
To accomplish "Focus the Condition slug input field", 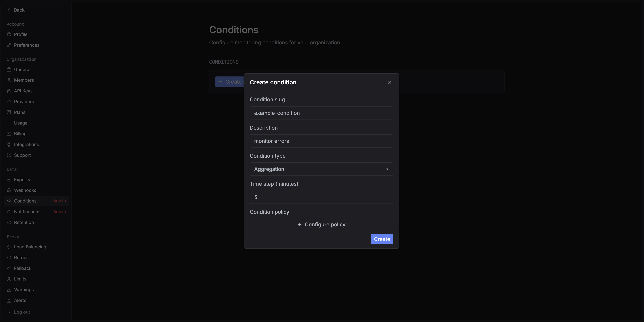I will tap(321, 113).
